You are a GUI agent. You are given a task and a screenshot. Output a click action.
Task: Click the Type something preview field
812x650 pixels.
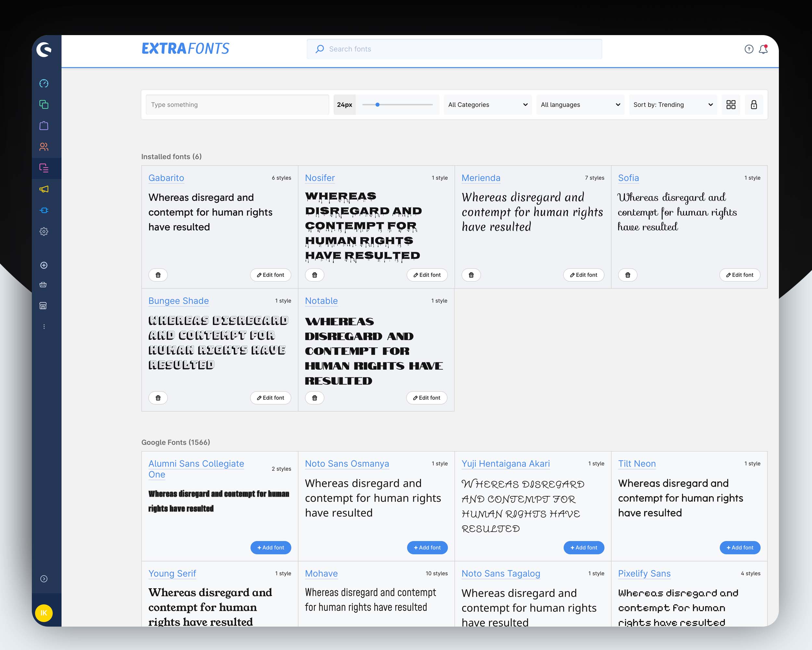coord(237,104)
